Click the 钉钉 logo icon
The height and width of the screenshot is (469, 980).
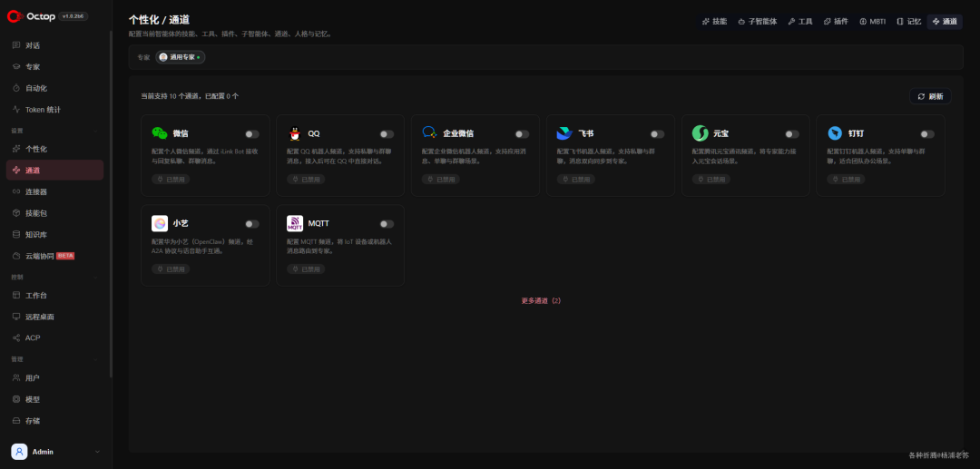click(835, 133)
